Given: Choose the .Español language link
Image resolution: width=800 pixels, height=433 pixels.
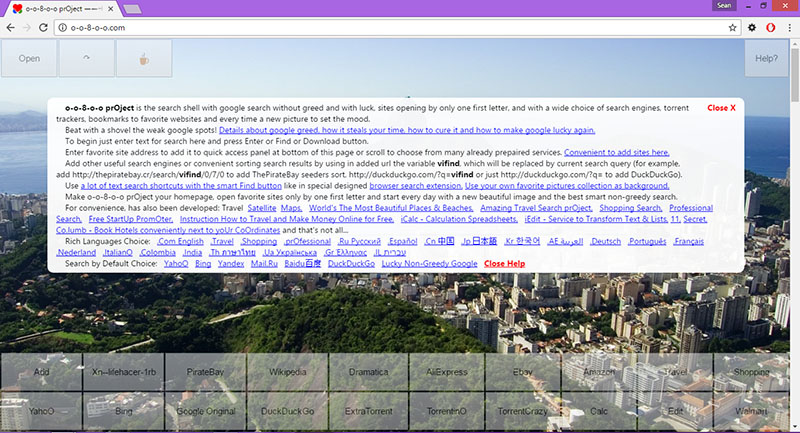Looking at the screenshot, I should 403,241.
